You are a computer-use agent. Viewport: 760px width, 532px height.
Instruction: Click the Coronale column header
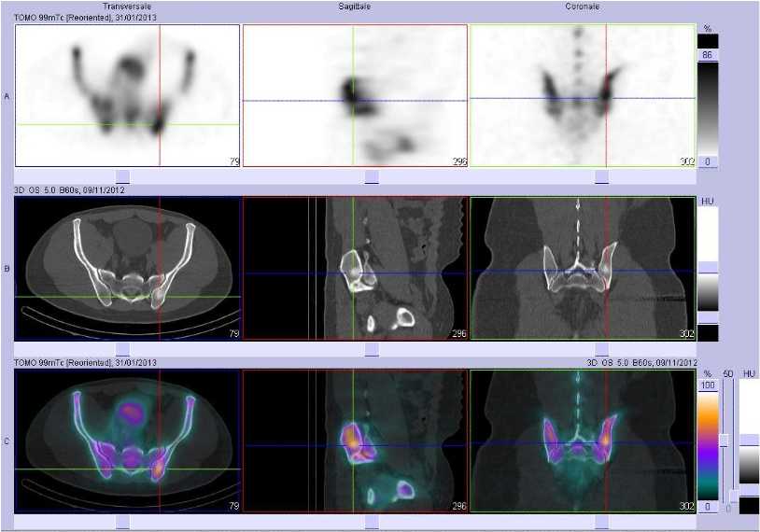pyautogui.click(x=583, y=7)
